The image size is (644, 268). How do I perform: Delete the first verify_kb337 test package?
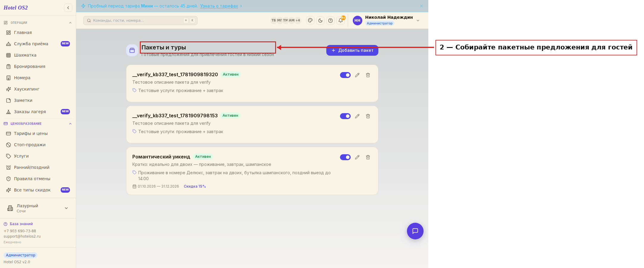point(368,75)
